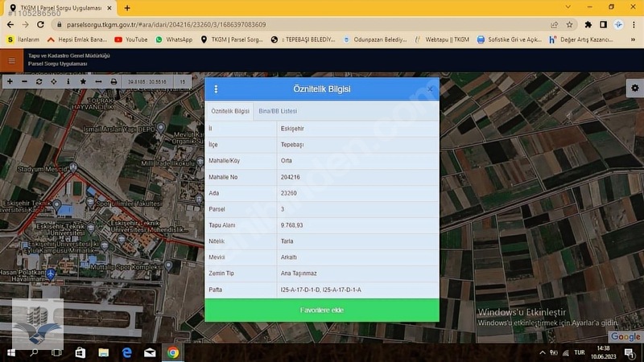This screenshot has height=362, width=644.
Task: Select the ruler measure tool
Action: pyautogui.click(x=98, y=82)
